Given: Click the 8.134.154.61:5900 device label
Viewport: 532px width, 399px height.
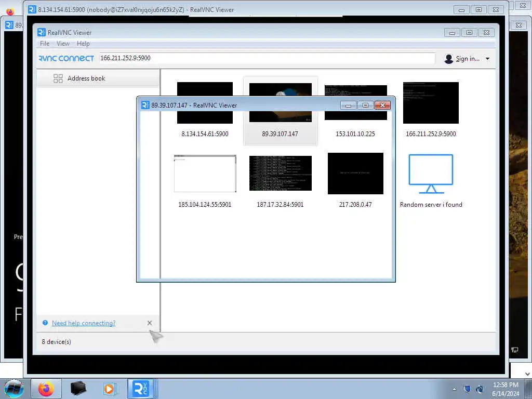Looking at the screenshot, I should tap(205, 134).
